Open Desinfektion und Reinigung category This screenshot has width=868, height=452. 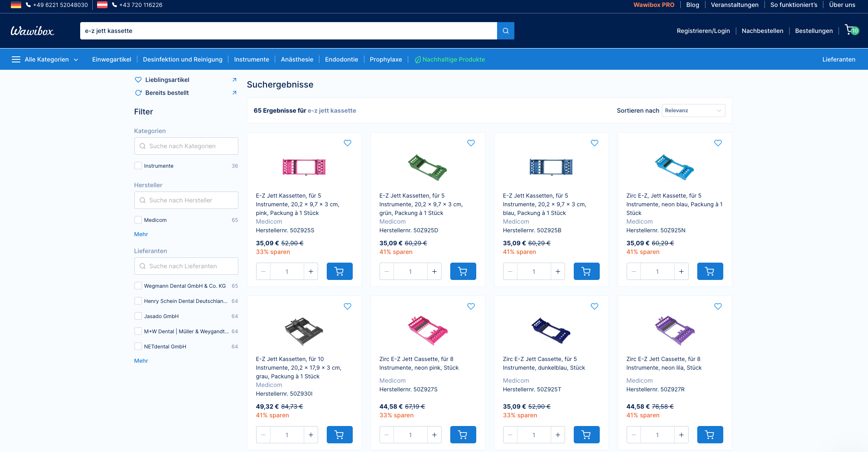183,59
